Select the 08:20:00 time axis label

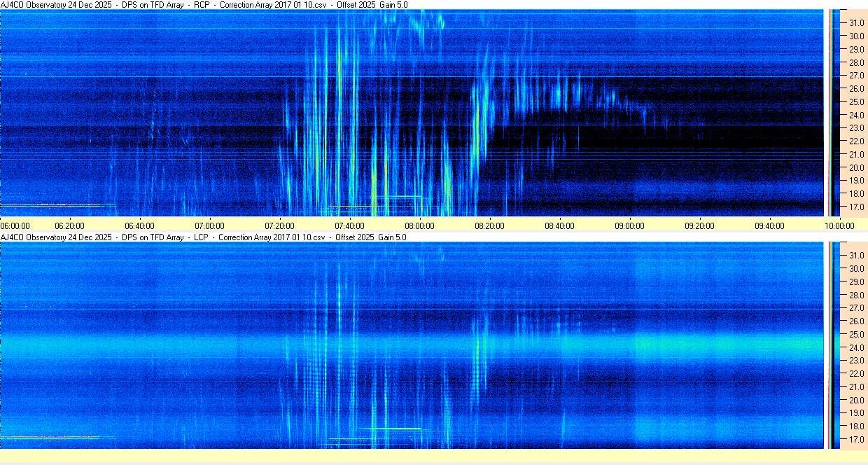click(x=489, y=225)
